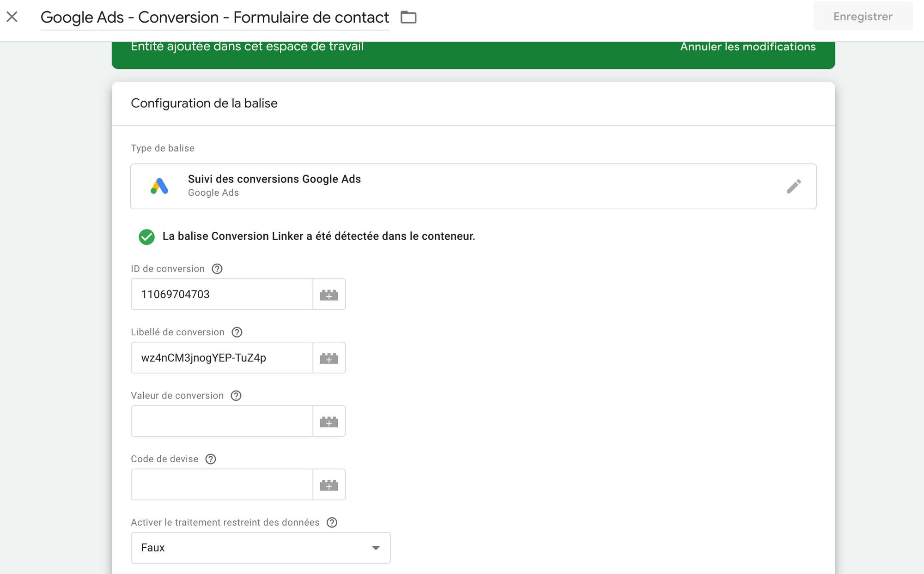
Task: Select the Suivi des conversions Google Ads type box
Action: [x=474, y=187]
